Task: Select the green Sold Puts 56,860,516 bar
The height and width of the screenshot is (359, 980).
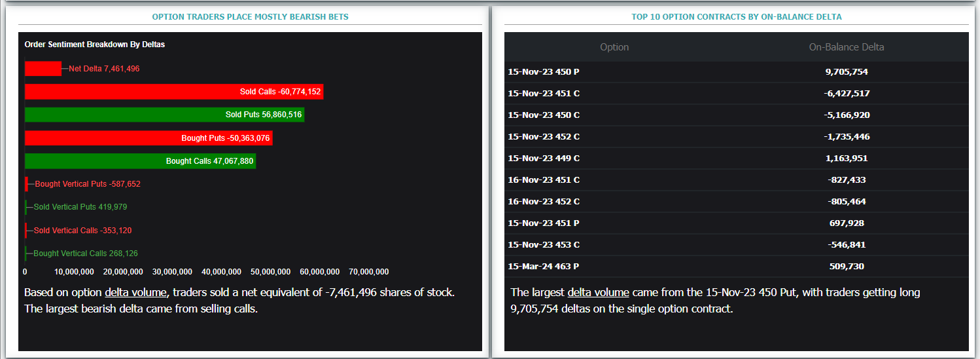Action: [164, 115]
